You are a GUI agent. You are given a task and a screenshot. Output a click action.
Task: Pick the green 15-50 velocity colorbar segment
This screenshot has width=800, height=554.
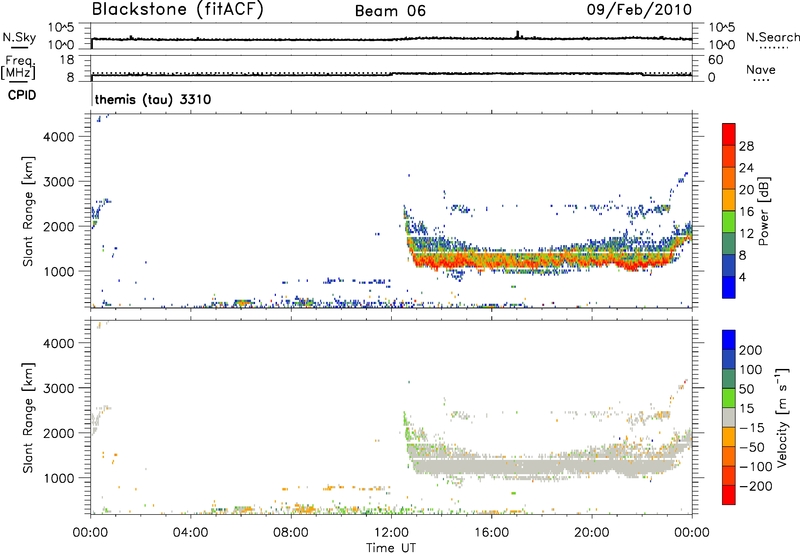coord(729,398)
